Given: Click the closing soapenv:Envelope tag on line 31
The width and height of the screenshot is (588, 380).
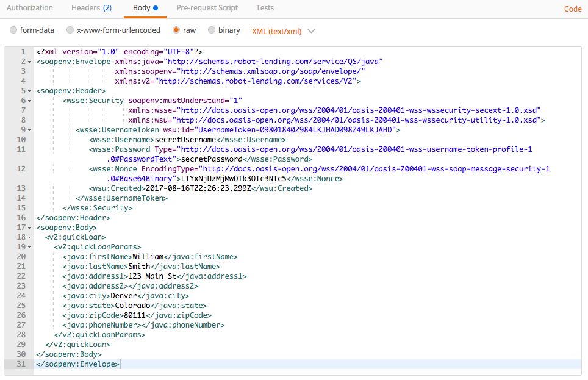Looking at the screenshot, I should 77,364.
